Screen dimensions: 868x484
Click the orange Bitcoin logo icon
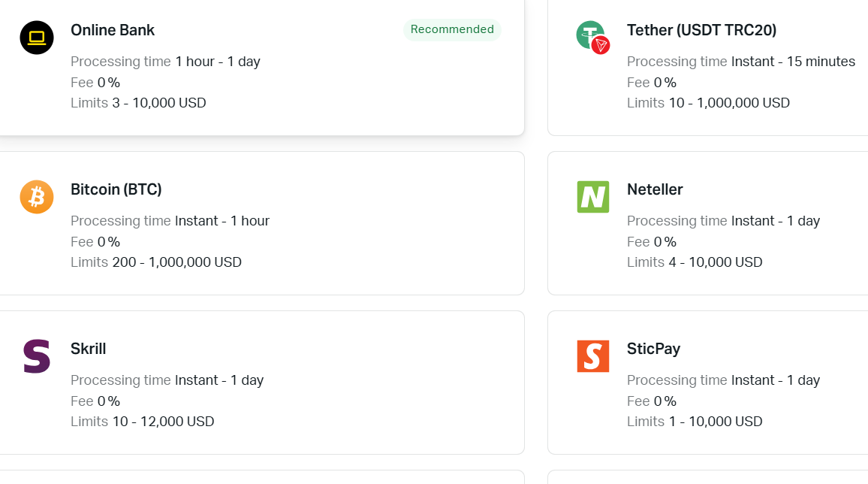coord(37,197)
